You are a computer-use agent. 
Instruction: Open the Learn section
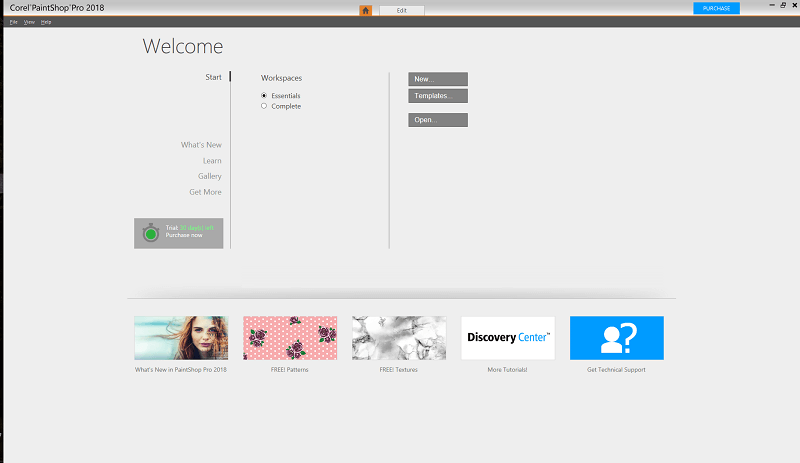click(212, 161)
